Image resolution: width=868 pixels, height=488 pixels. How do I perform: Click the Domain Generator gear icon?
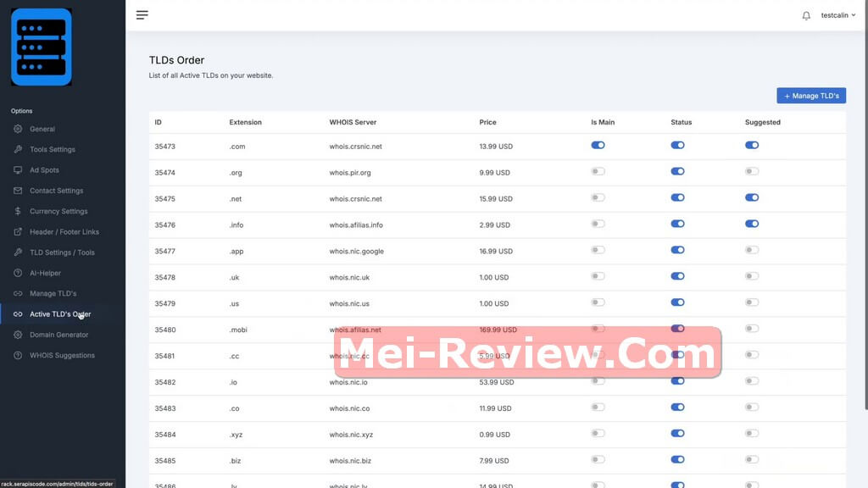(18, 335)
